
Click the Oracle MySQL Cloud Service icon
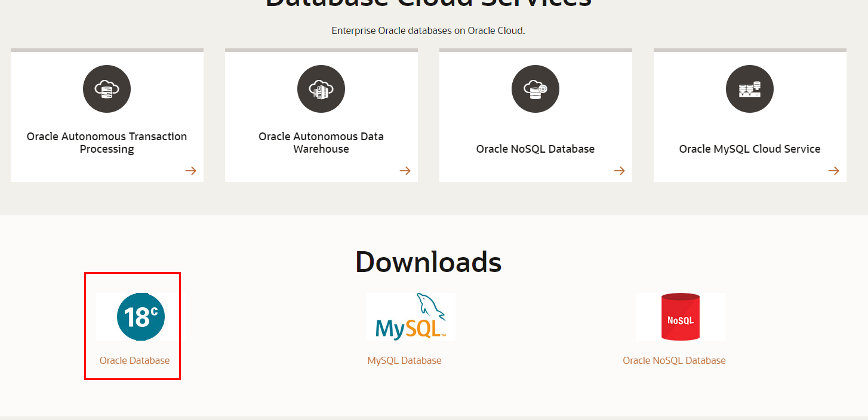[x=750, y=89]
